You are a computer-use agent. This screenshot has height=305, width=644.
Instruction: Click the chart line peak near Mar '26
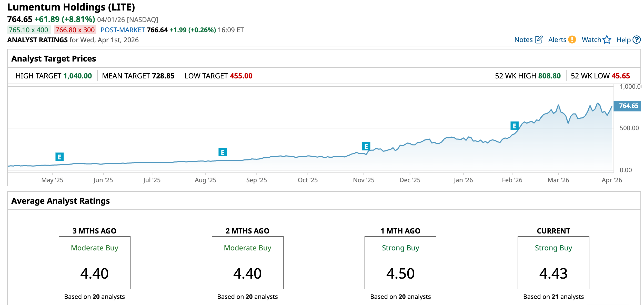[558, 105]
